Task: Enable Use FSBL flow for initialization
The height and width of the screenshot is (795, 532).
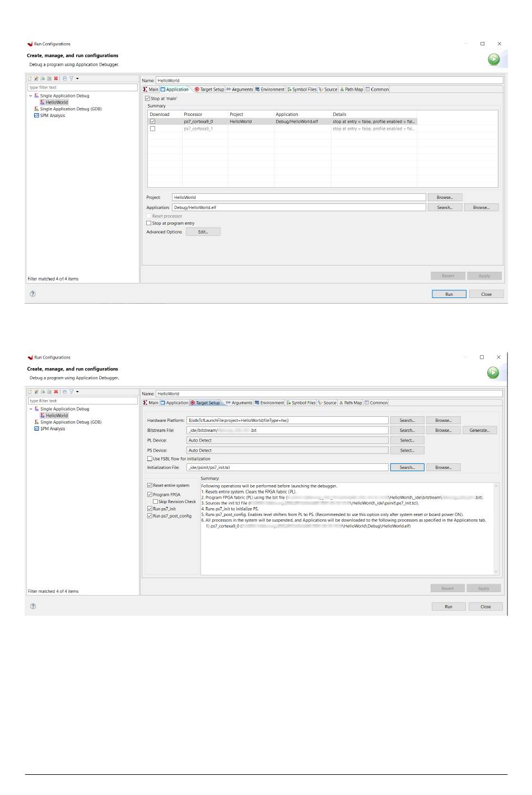Action: pos(150,459)
